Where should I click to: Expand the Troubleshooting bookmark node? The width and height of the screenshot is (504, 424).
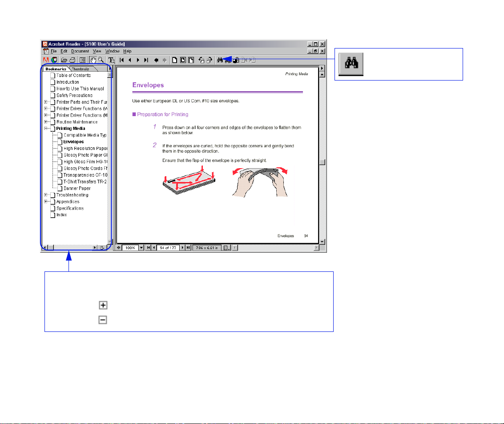point(46,195)
